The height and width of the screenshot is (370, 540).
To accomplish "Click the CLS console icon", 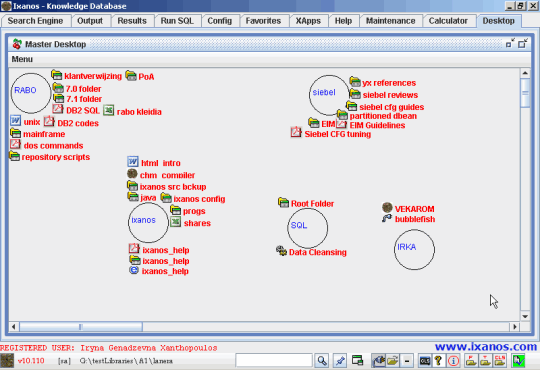I will point(425,361).
